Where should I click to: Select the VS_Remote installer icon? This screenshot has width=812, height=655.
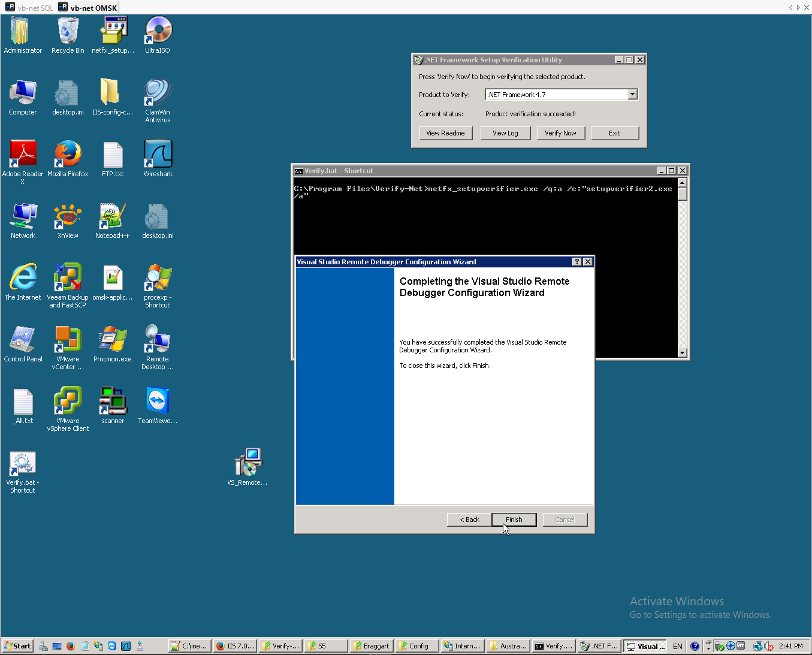click(247, 467)
